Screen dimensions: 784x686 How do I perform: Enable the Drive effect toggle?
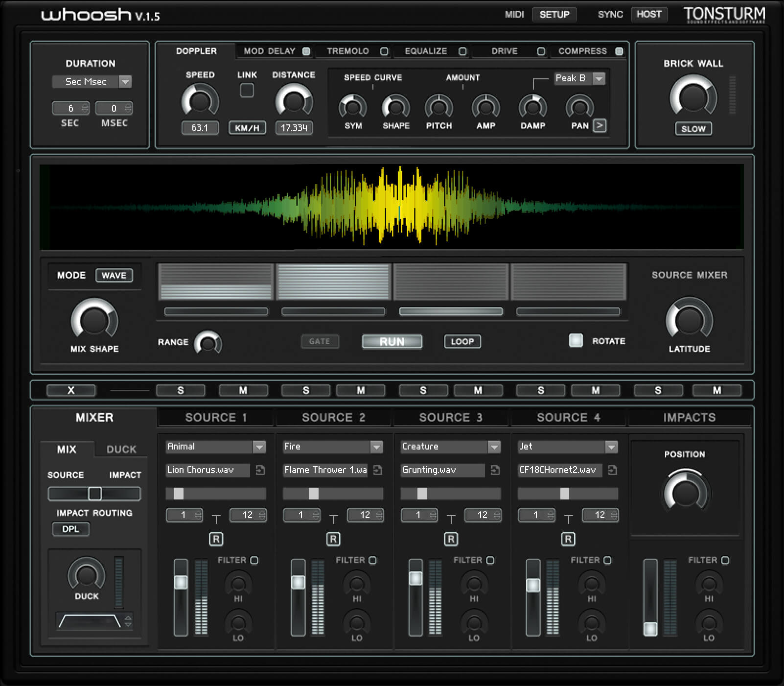[541, 51]
